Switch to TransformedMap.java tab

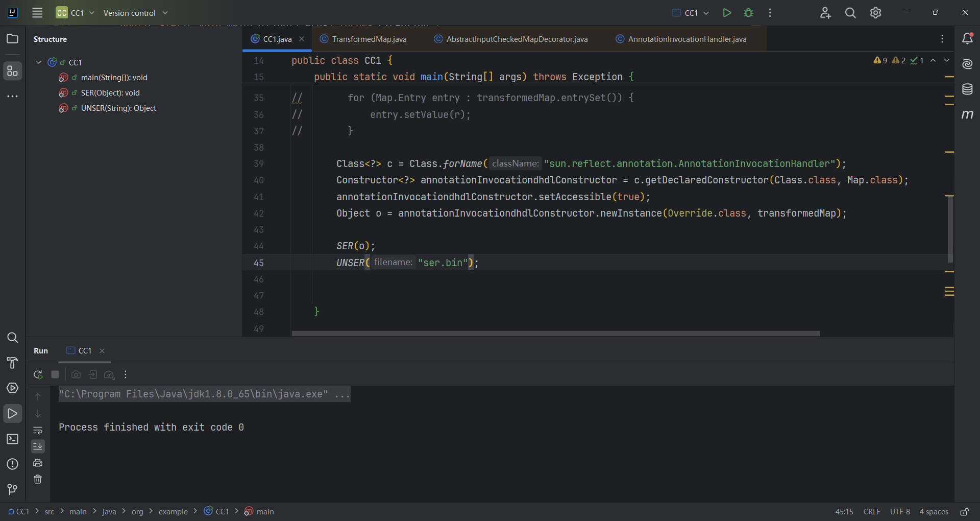click(x=363, y=39)
